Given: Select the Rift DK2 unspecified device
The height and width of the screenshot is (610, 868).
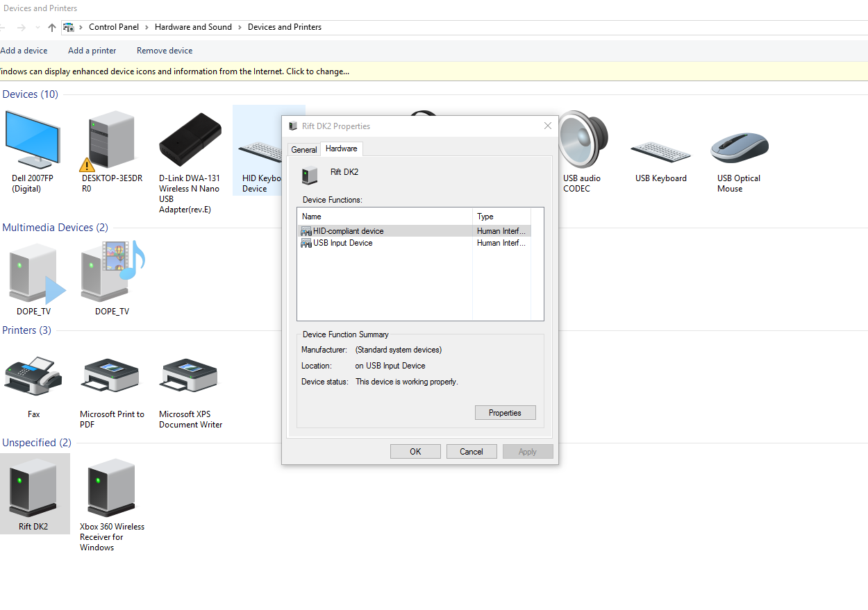Looking at the screenshot, I should click(x=33, y=494).
